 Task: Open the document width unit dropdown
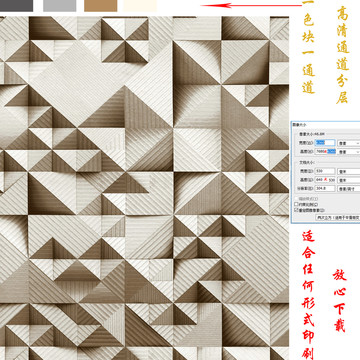point(349,171)
